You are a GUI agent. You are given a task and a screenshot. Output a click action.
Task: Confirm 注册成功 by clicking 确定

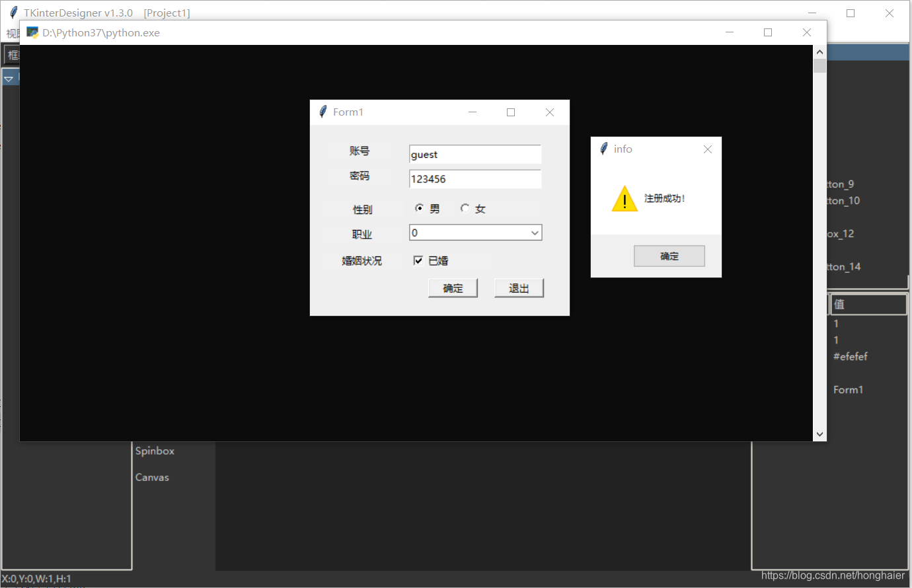pyautogui.click(x=669, y=256)
